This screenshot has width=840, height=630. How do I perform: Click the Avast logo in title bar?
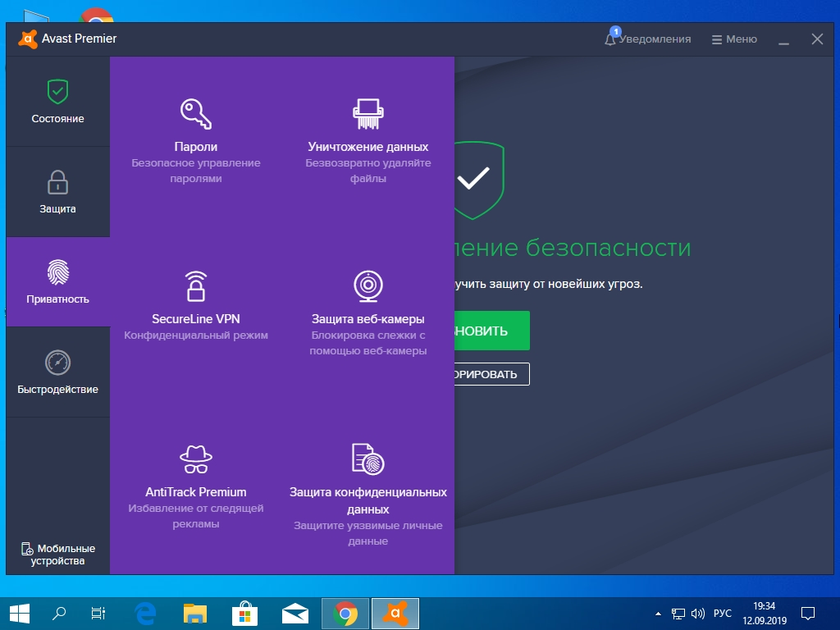[28, 39]
